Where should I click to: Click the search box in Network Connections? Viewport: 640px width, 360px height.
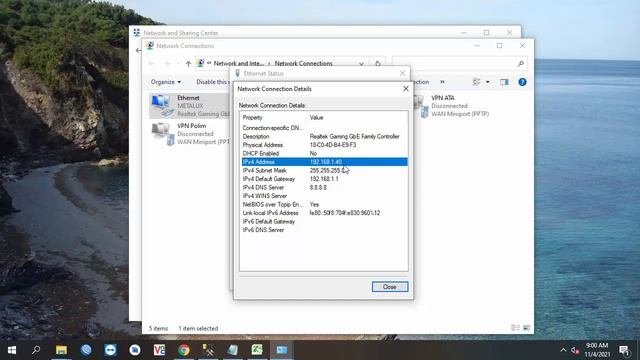click(x=459, y=64)
